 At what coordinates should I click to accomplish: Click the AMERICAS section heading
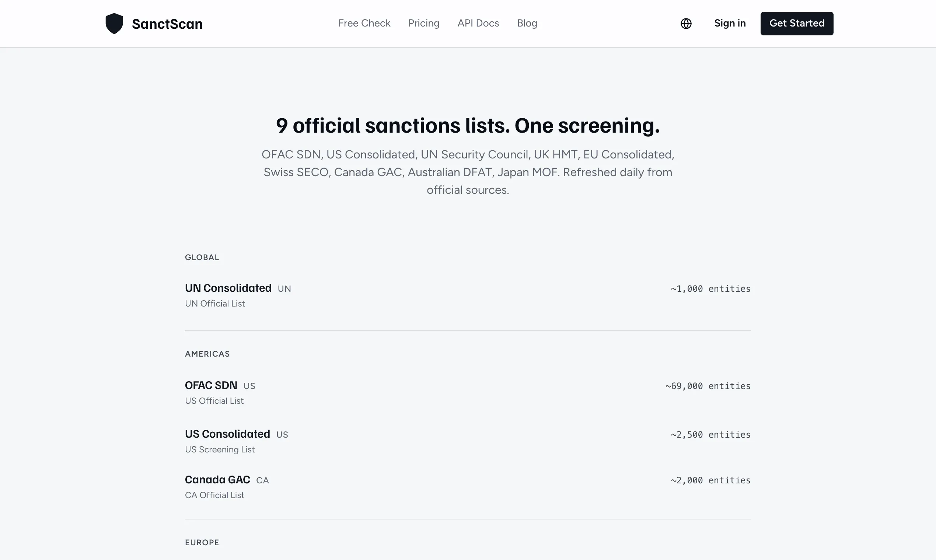[x=207, y=354]
